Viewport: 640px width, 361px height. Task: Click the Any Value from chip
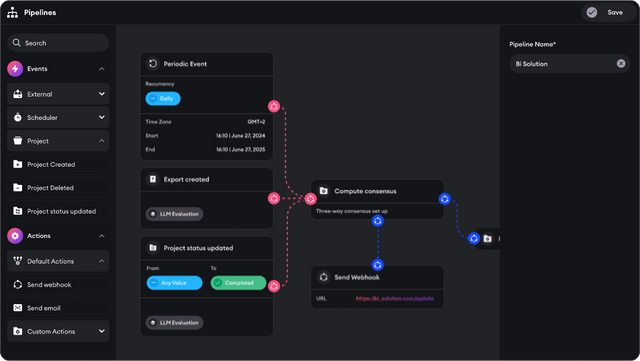[174, 283]
